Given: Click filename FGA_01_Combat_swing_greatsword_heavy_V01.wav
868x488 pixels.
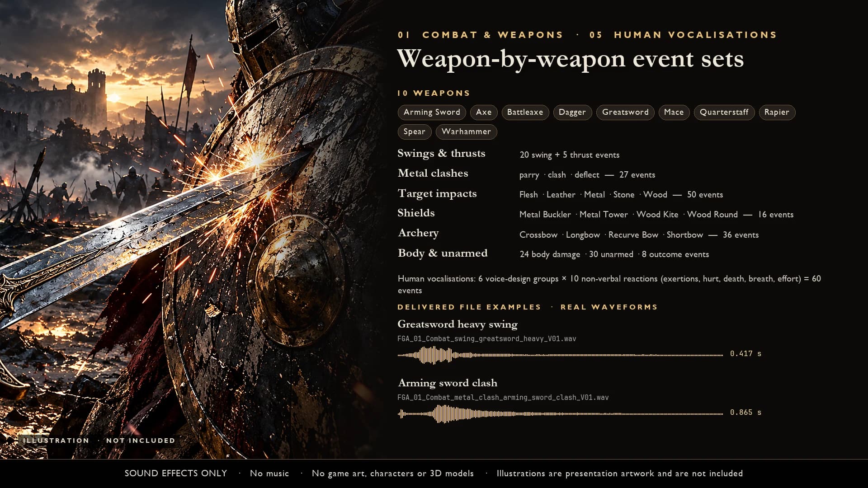Looking at the screenshot, I should click(x=487, y=339).
